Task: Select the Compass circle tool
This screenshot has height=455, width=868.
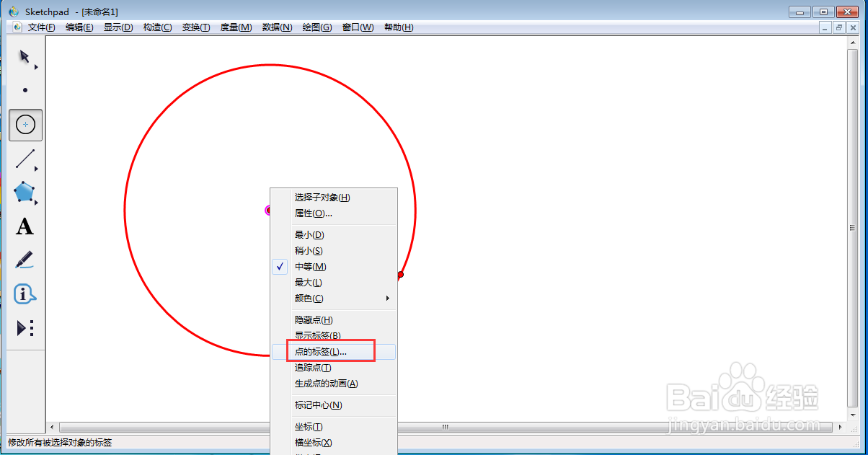Action: tap(25, 125)
